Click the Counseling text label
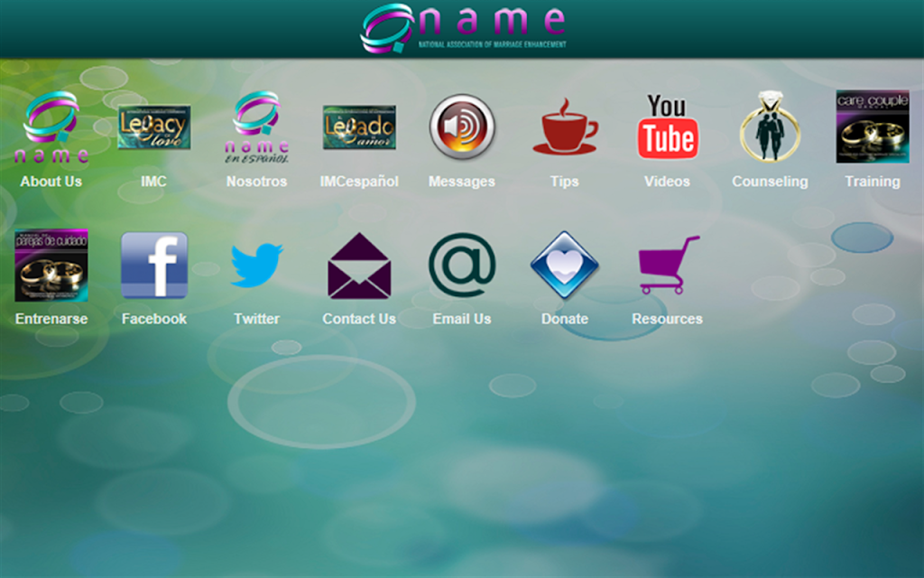Image resolution: width=924 pixels, height=578 pixels. (x=770, y=182)
